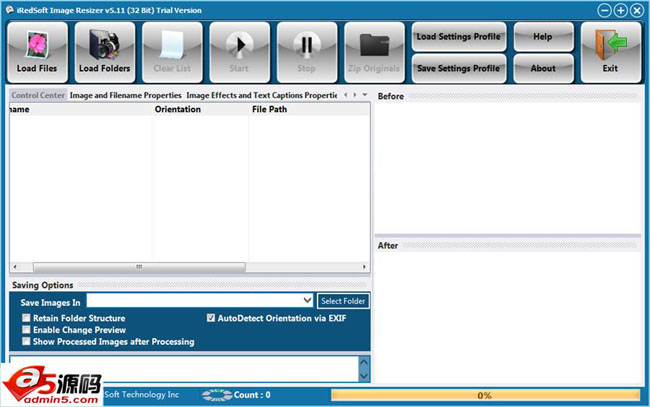Viewport: 650px width, 407px height.
Task: Open Image Effects and Text Captions Properties tab
Action: pyautogui.click(x=262, y=95)
